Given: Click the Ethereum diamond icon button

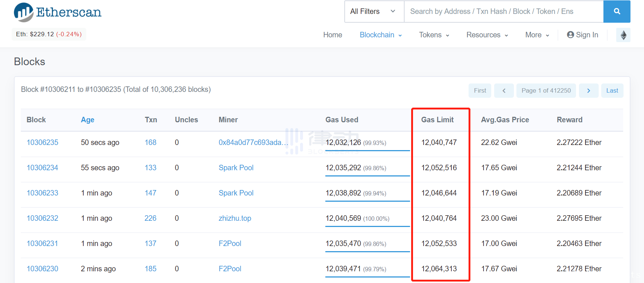Looking at the screenshot, I should click(623, 35).
